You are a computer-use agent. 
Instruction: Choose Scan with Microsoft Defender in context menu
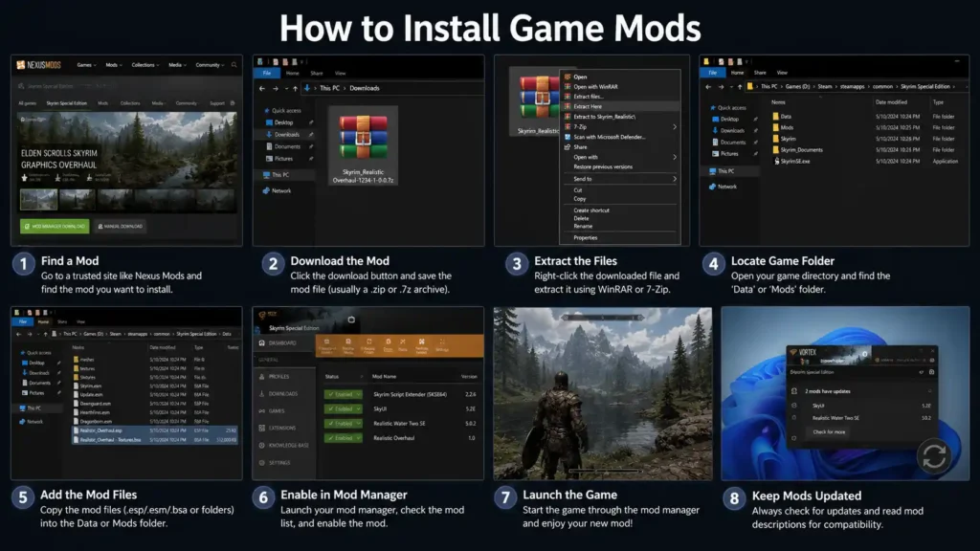610,137
